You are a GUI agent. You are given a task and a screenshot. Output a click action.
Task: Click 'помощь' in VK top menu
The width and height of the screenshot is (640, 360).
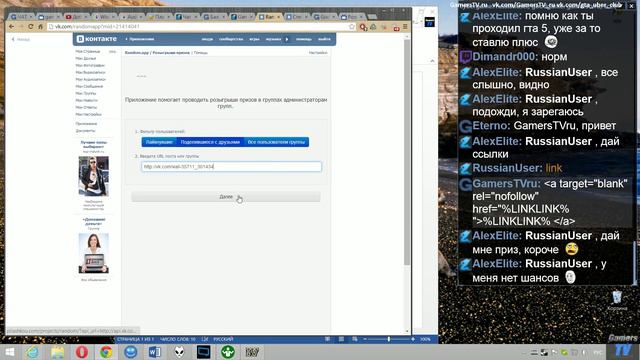tap(304, 39)
